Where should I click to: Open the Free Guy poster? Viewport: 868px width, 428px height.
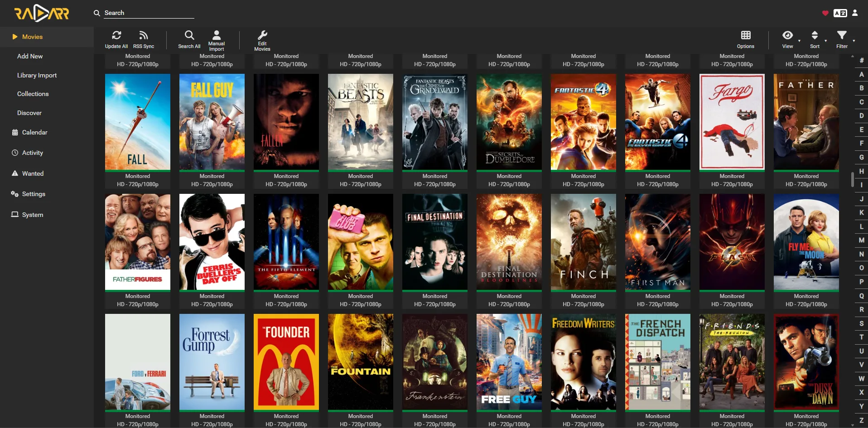[509, 362]
